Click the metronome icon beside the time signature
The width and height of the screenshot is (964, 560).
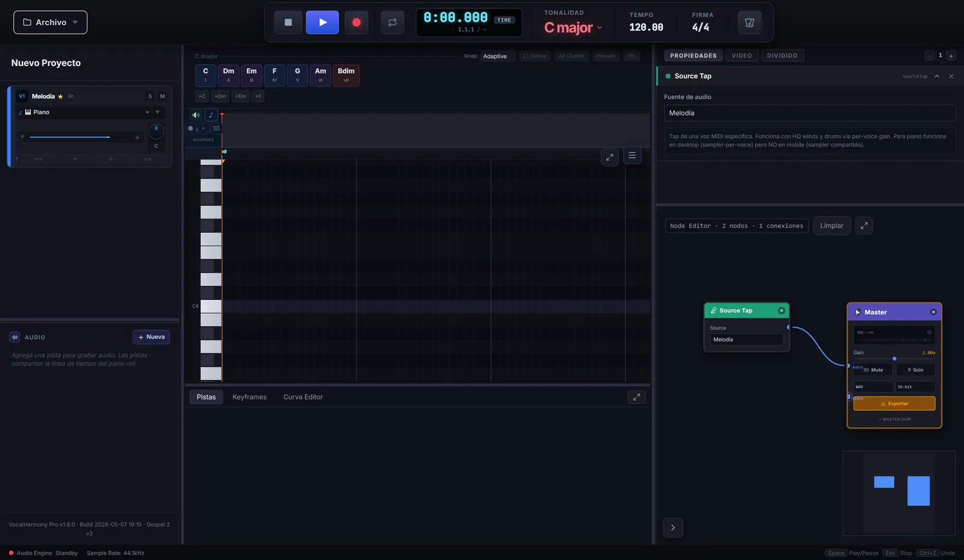pyautogui.click(x=750, y=22)
